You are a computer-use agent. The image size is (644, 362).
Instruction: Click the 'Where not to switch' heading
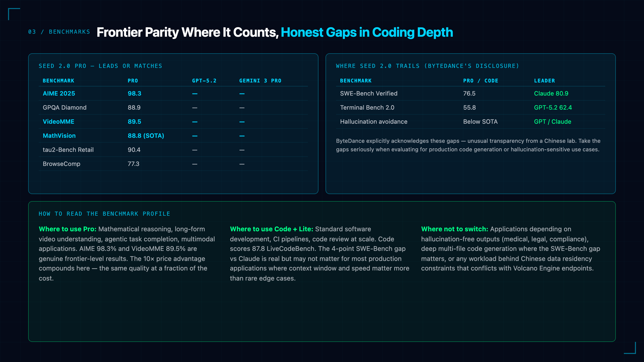coord(455,229)
